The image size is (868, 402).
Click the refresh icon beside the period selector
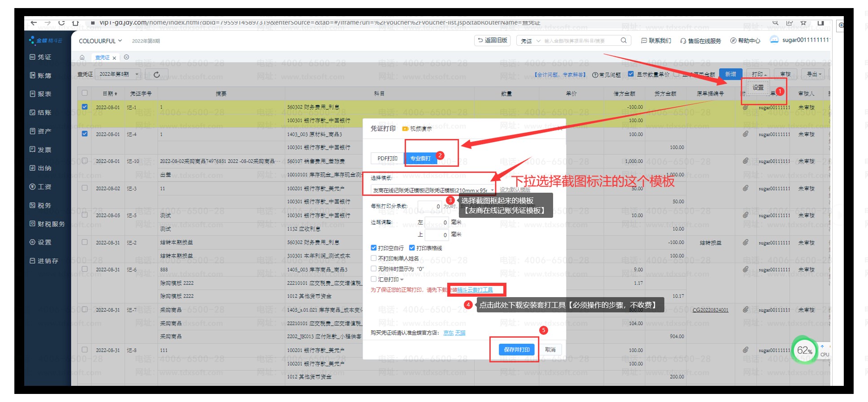[157, 74]
